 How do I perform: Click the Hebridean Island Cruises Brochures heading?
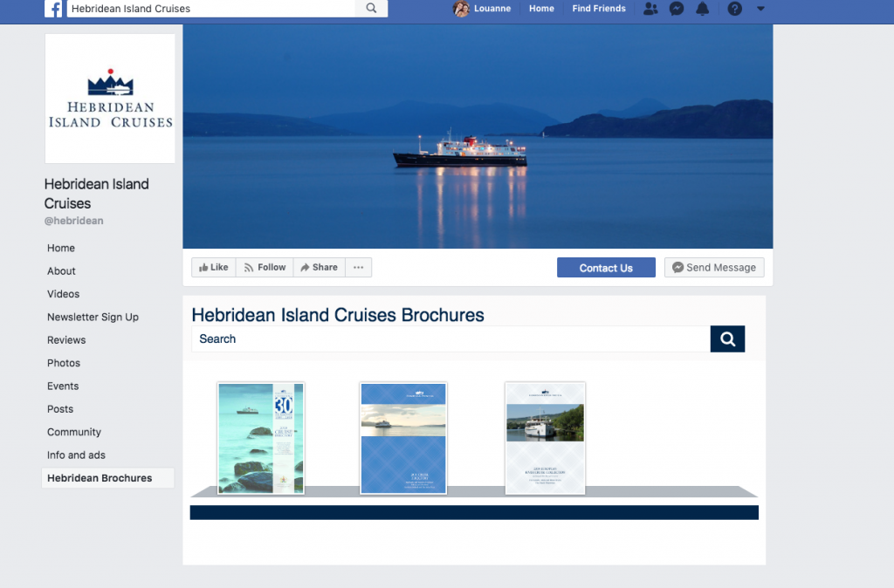click(x=338, y=315)
